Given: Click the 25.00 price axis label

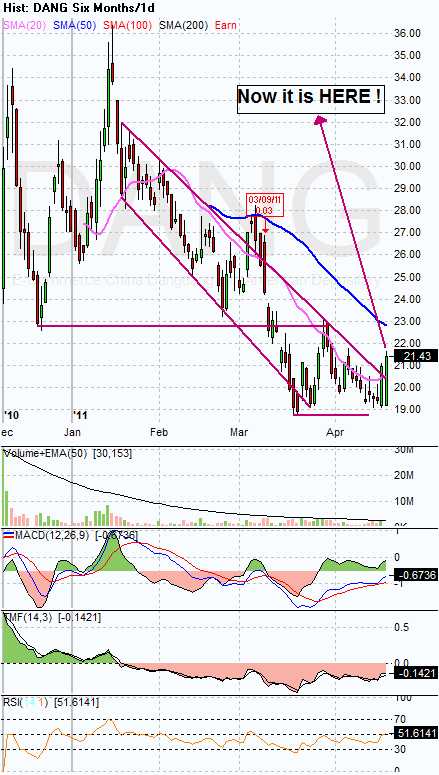Looking at the screenshot, I should click(x=406, y=277).
